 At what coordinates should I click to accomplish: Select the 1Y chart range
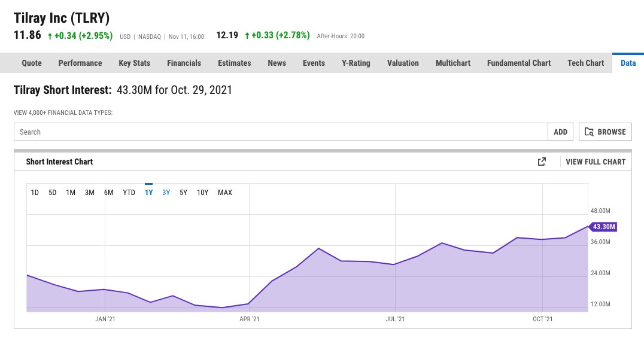tap(148, 192)
